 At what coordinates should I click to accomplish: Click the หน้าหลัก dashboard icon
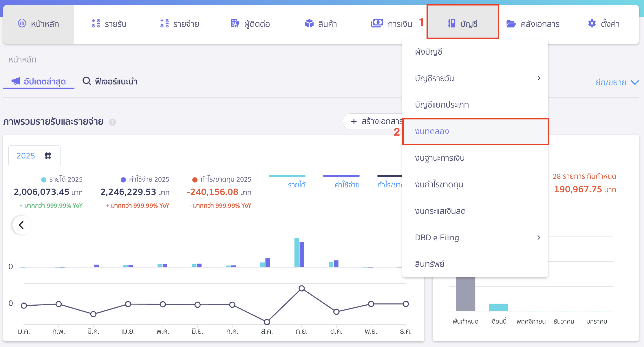click(22, 23)
